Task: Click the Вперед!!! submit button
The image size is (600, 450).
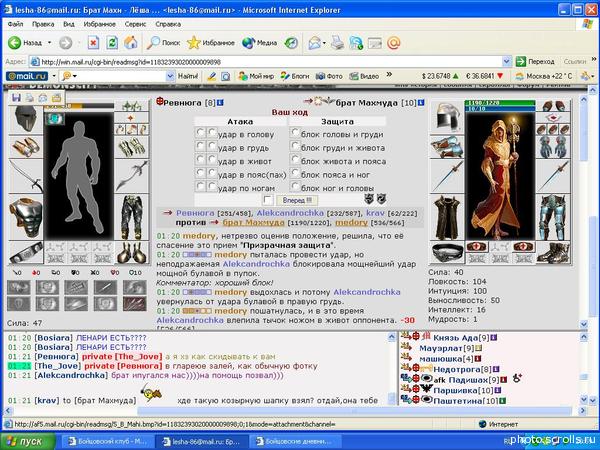Action: pos(297,200)
